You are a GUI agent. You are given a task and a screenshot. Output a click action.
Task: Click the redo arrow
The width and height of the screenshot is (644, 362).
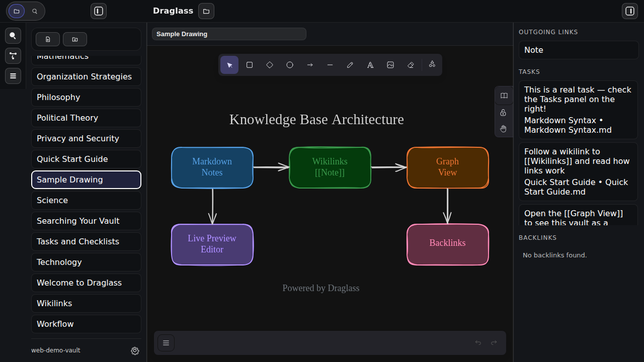click(494, 343)
